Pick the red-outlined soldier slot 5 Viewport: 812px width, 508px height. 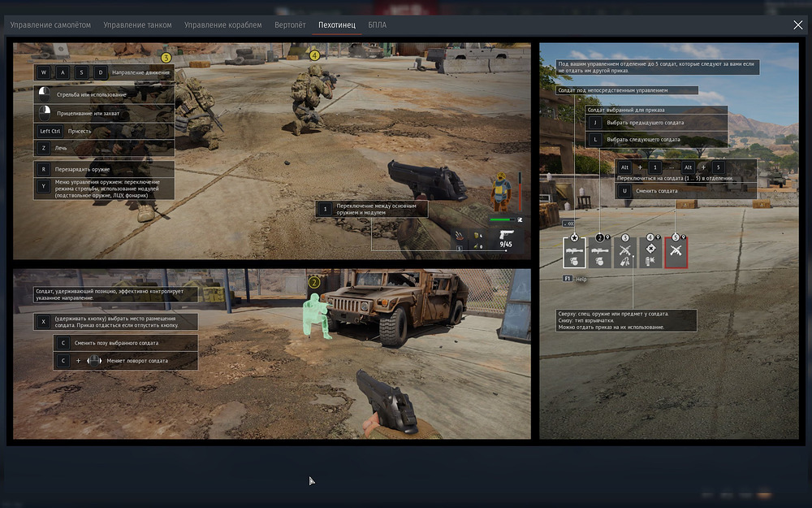(676, 253)
